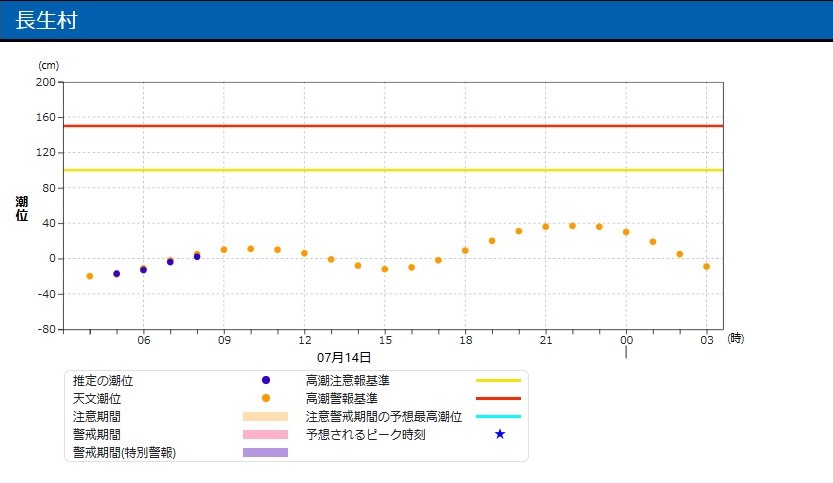Click the 推定の潮位 legend label
Viewport: 833px width, 483px height.
pos(103,380)
